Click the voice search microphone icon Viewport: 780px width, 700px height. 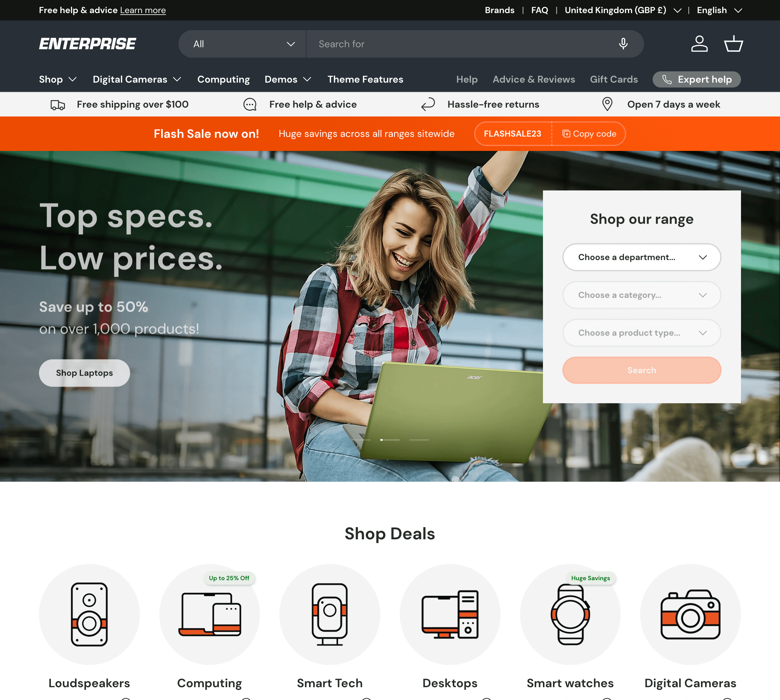623,44
